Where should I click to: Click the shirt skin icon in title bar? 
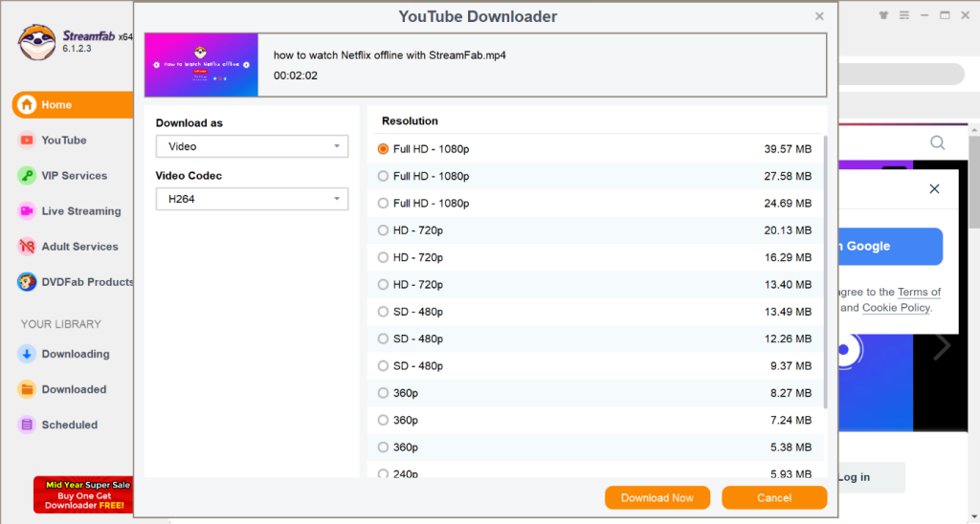[x=883, y=15]
